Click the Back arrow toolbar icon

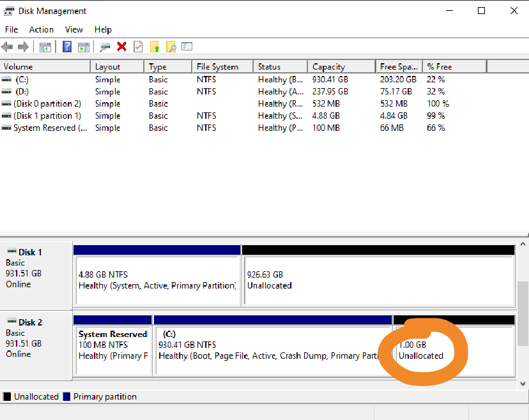tap(7, 47)
